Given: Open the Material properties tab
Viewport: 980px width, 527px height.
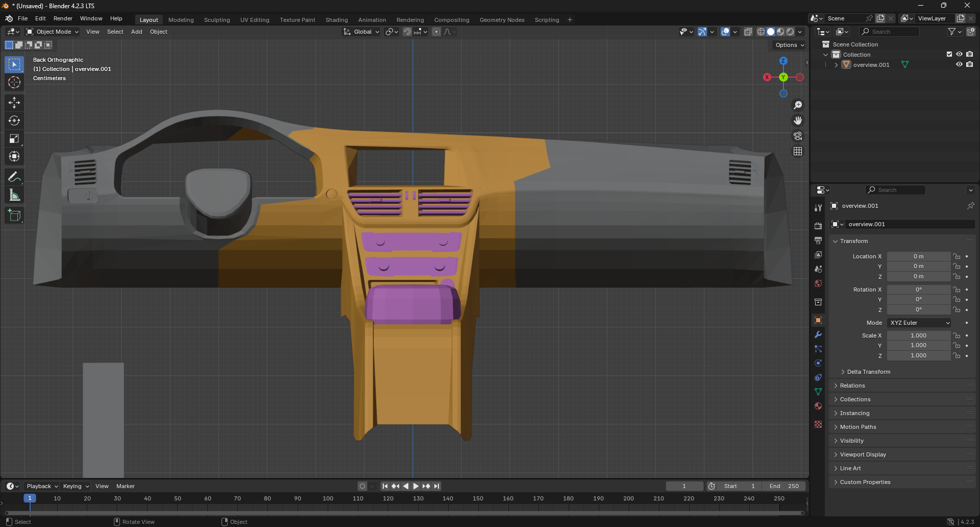Looking at the screenshot, I should pos(818,406).
